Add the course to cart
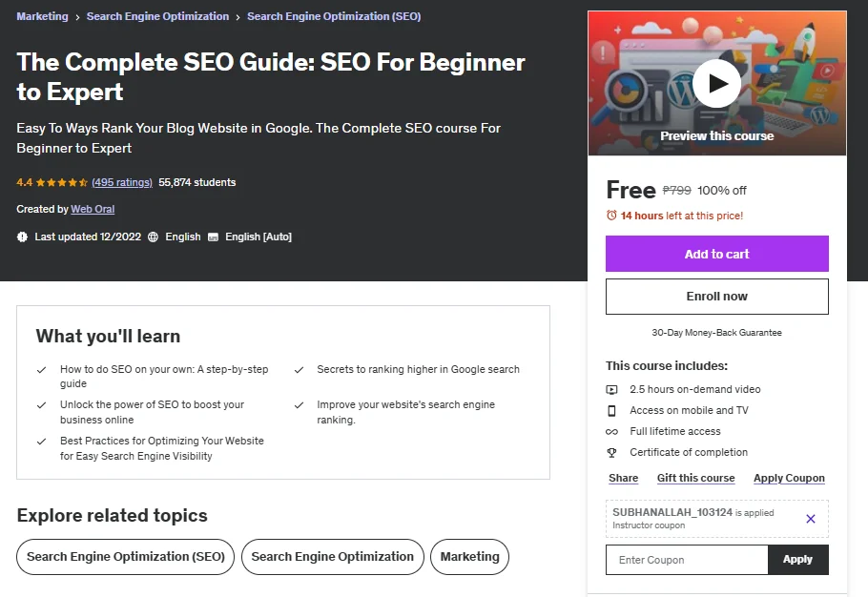The width and height of the screenshot is (868, 597). point(717,254)
